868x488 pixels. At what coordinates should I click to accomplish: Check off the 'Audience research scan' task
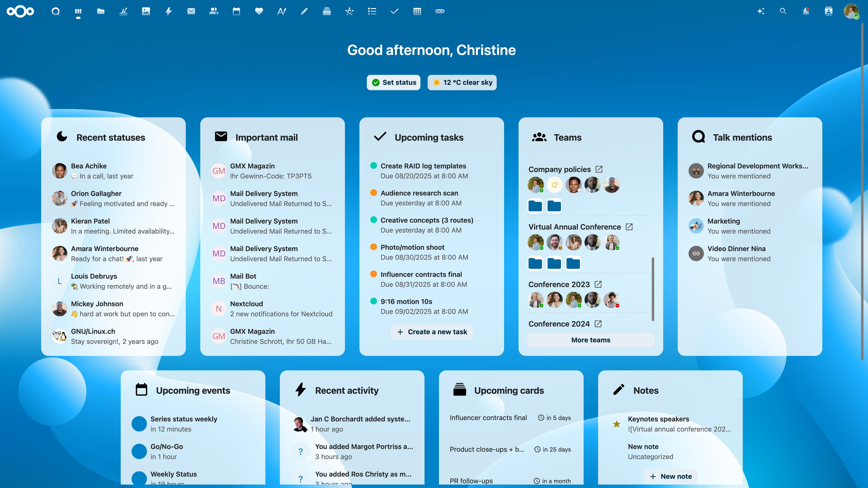373,193
